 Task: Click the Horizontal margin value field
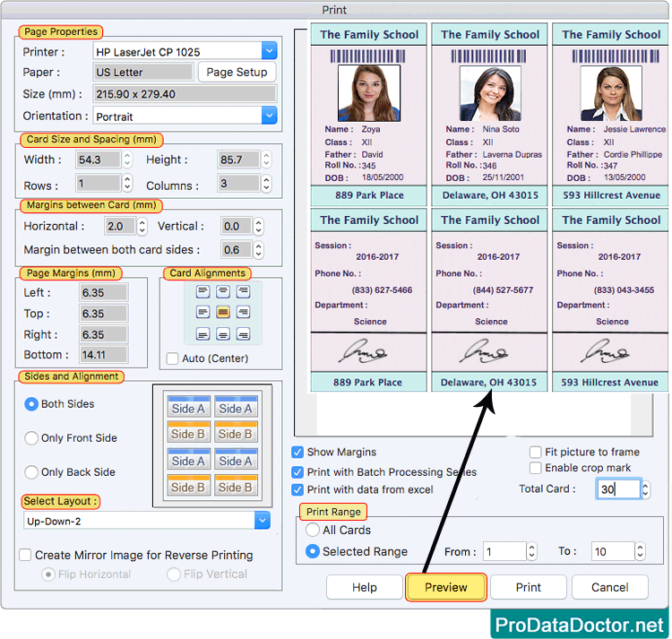pos(120,226)
